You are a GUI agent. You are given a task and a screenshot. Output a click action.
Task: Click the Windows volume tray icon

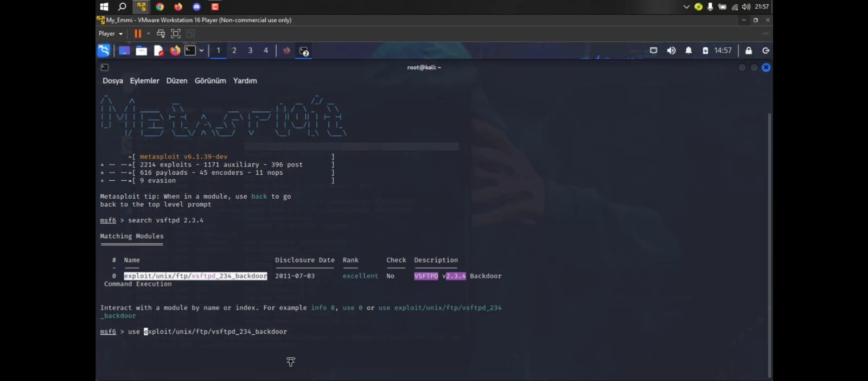746,7
